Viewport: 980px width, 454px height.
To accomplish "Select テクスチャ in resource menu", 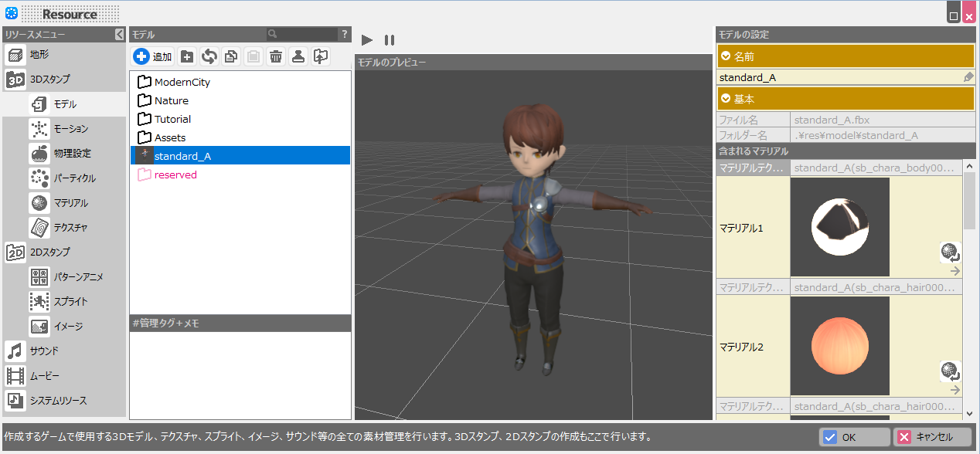I will (70, 228).
